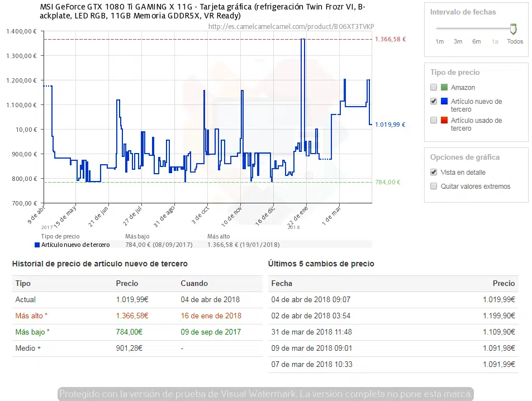Select the 3m date interval

click(x=458, y=41)
